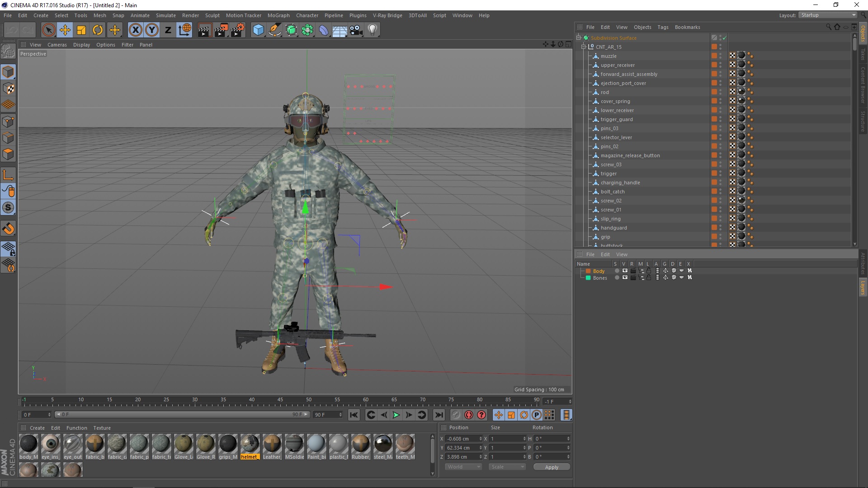
Task: Switch to Texture mode
Action: [x=8, y=89]
